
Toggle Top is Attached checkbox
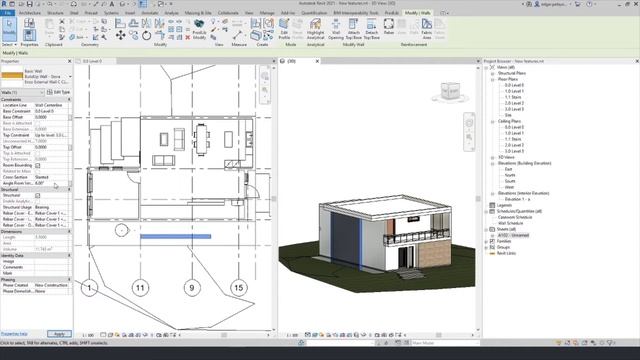coord(38,153)
